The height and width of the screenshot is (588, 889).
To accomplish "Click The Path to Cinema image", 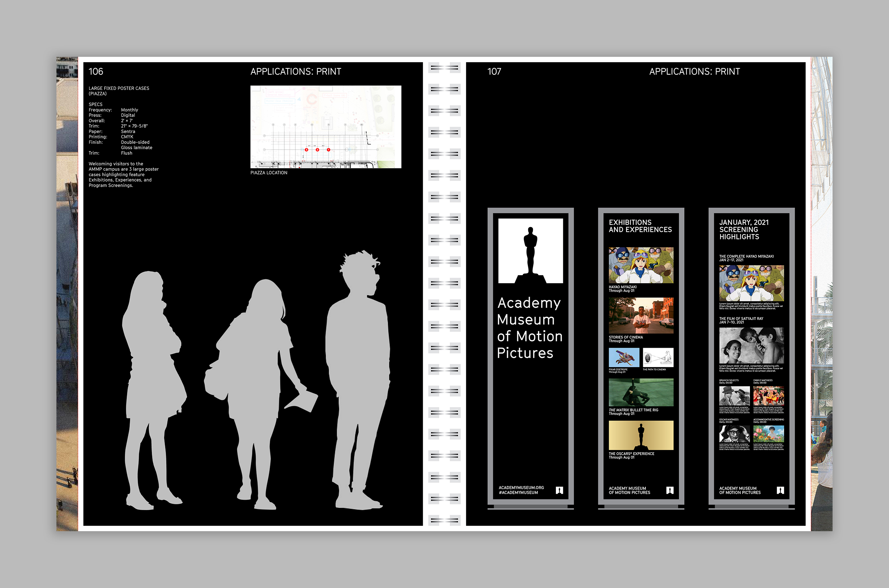I will (658, 358).
